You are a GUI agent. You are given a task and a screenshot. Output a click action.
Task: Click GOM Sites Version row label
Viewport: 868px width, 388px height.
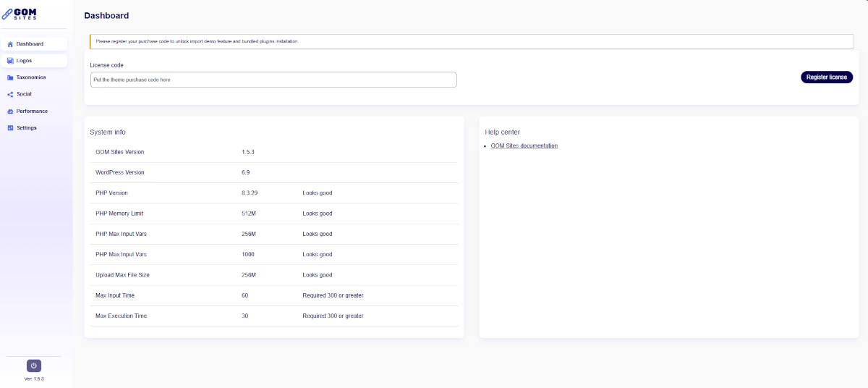(119, 152)
